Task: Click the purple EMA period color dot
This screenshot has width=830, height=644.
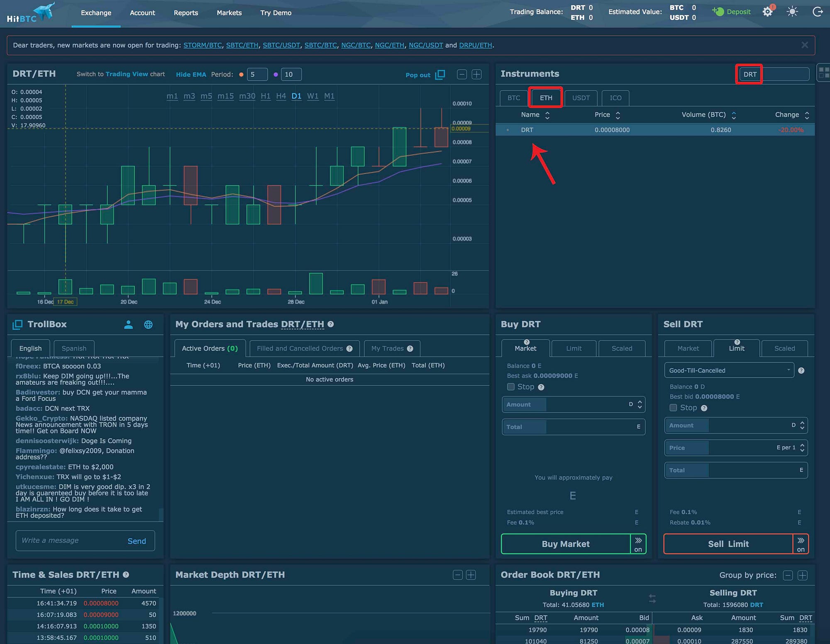Action: pos(276,75)
